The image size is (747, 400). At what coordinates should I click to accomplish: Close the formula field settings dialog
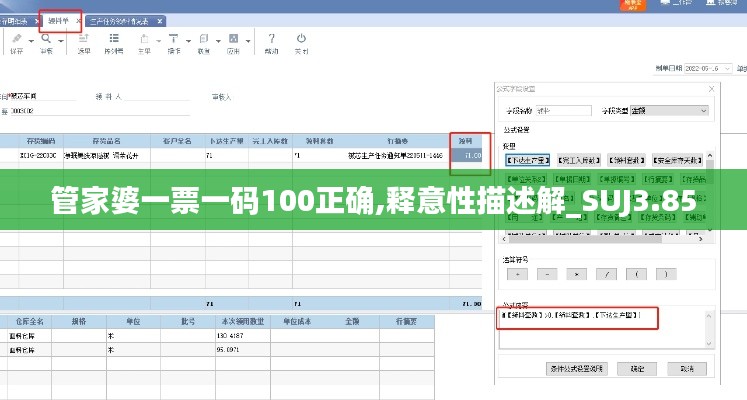click(x=711, y=89)
